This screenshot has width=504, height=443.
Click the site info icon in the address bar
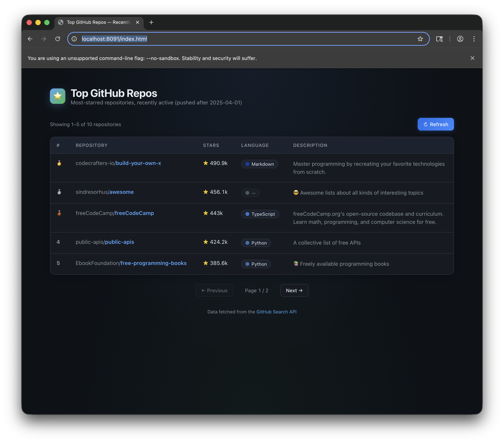[74, 39]
